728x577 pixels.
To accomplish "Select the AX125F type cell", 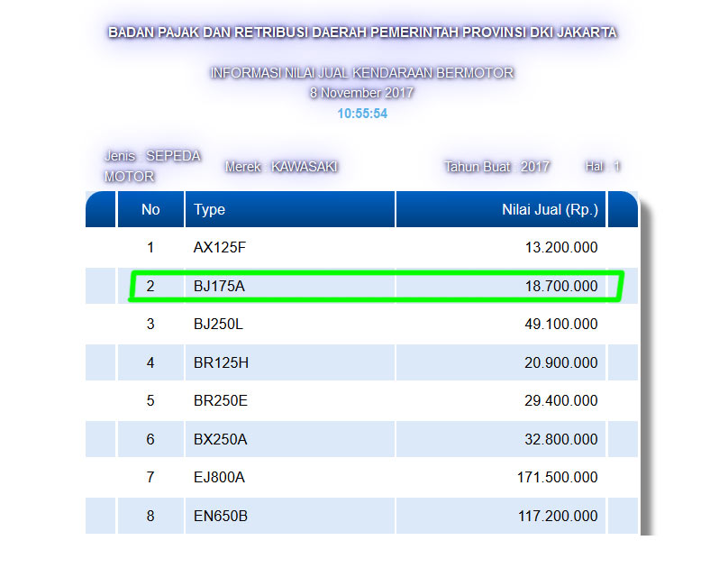I will tap(290, 247).
